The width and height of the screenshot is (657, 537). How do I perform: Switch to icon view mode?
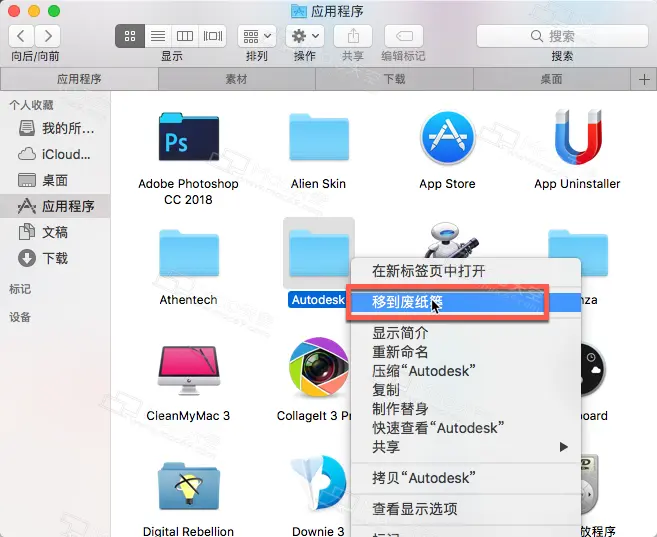pyautogui.click(x=130, y=36)
